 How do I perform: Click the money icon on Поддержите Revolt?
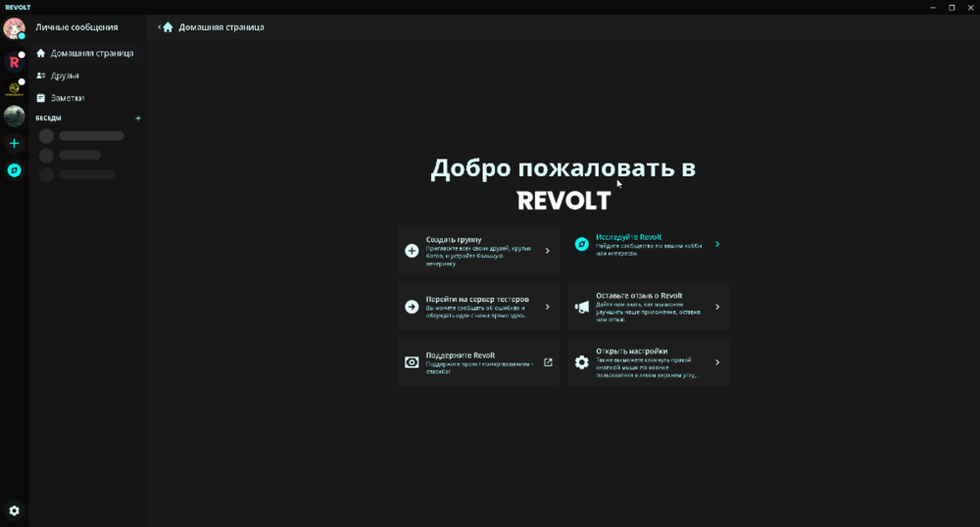tap(412, 362)
